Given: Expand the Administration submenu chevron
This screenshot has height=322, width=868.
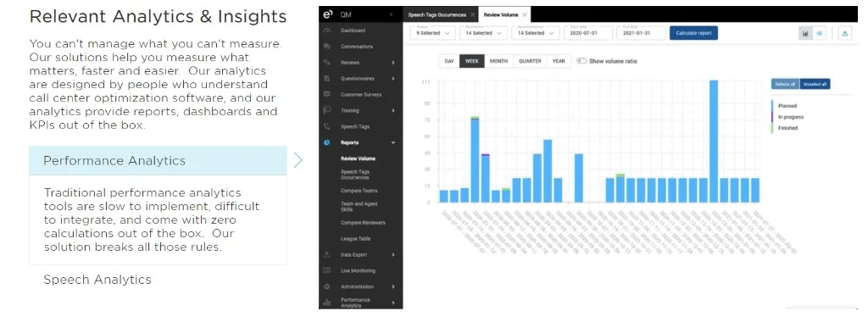Looking at the screenshot, I should [393, 286].
